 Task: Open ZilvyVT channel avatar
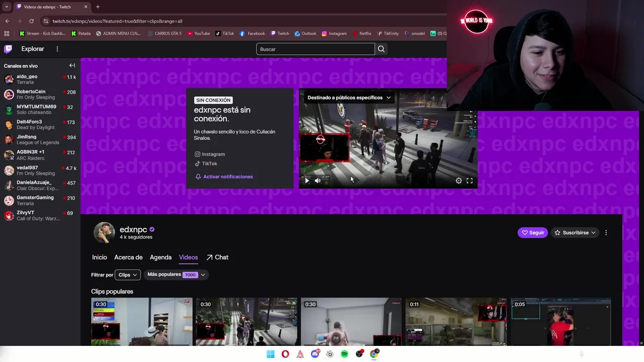[9, 215]
